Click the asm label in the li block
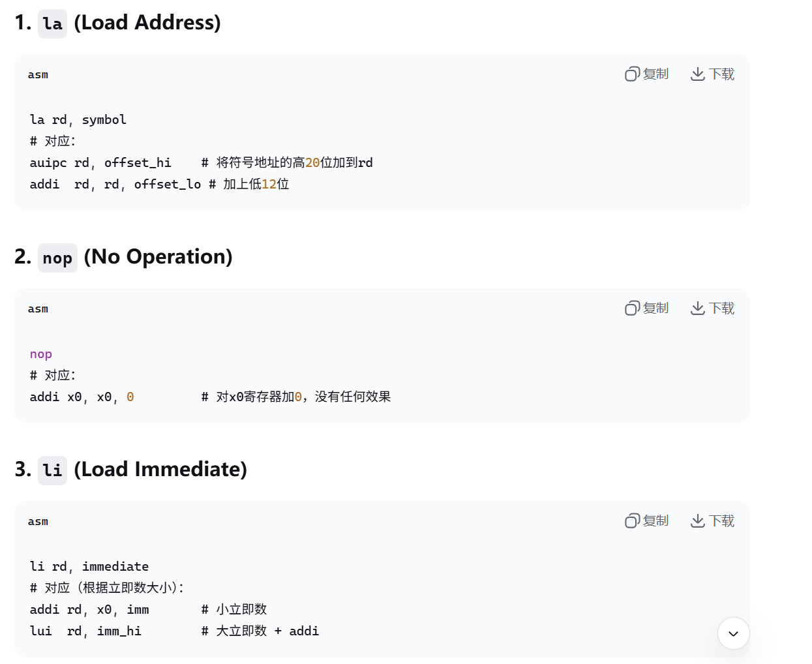The image size is (812, 664). 38,521
